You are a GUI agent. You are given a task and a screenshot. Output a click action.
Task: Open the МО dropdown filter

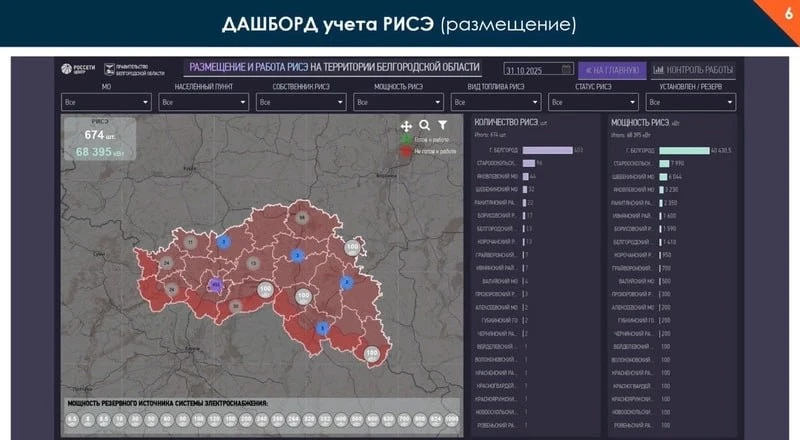pos(106,102)
